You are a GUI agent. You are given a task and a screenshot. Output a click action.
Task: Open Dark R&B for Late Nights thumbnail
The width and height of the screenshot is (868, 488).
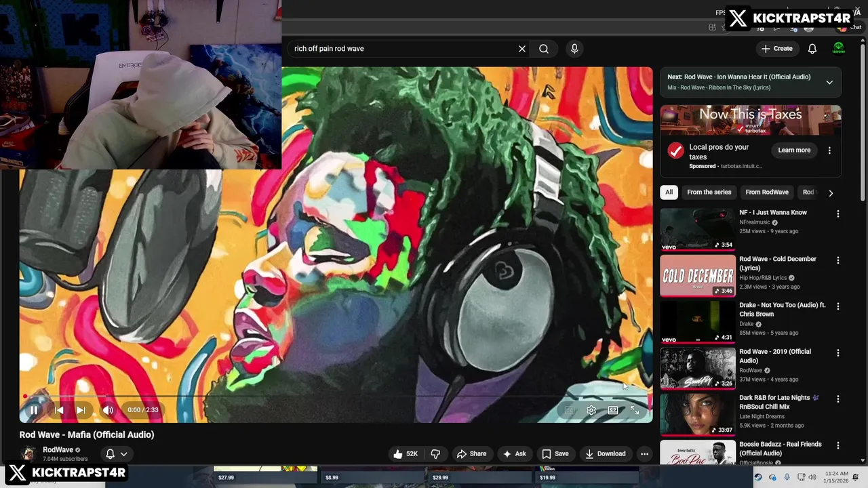[698, 414]
